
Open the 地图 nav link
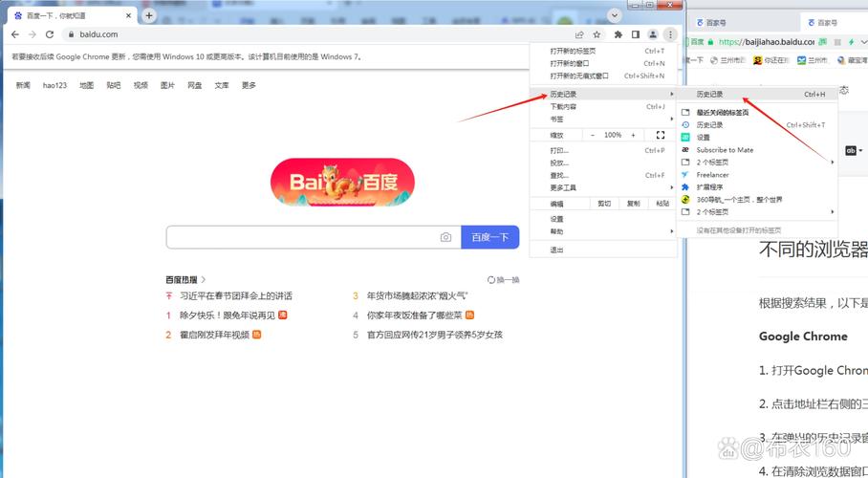[86, 85]
